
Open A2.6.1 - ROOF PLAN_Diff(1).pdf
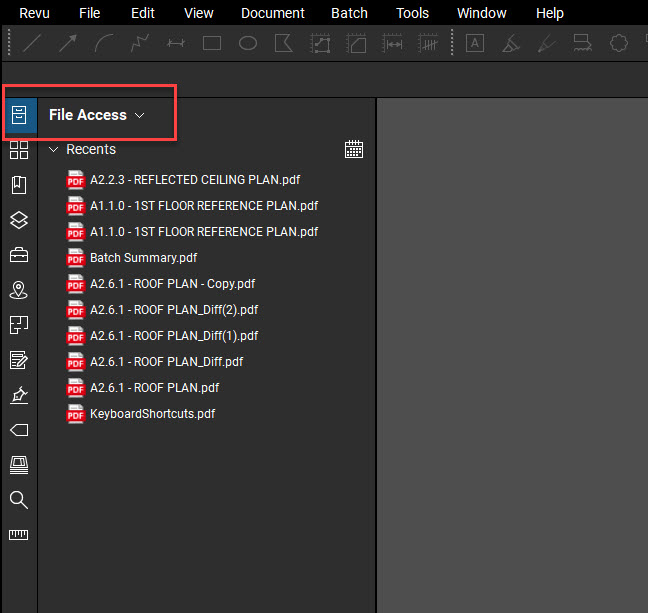pyautogui.click(x=162, y=336)
